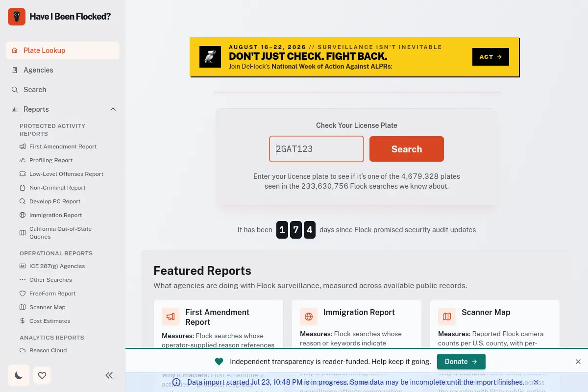
Task: Toggle dark mode with moon button
Action: point(19,375)
